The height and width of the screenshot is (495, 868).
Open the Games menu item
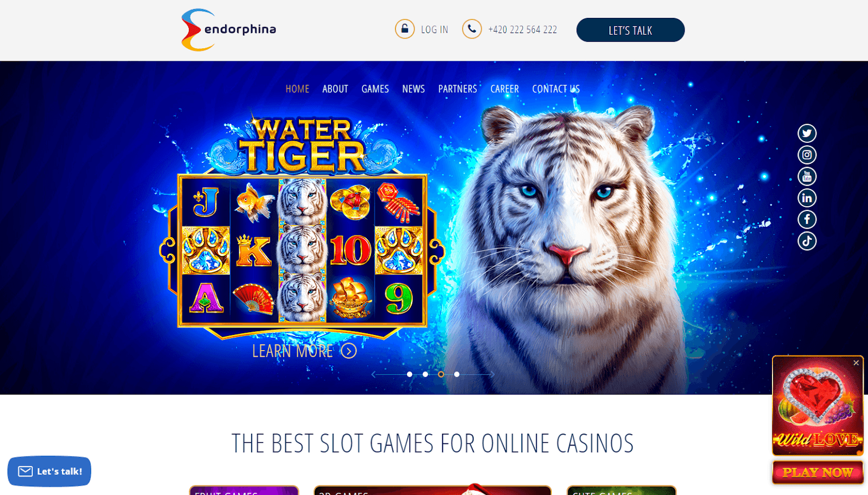click(x=375, y=89)
